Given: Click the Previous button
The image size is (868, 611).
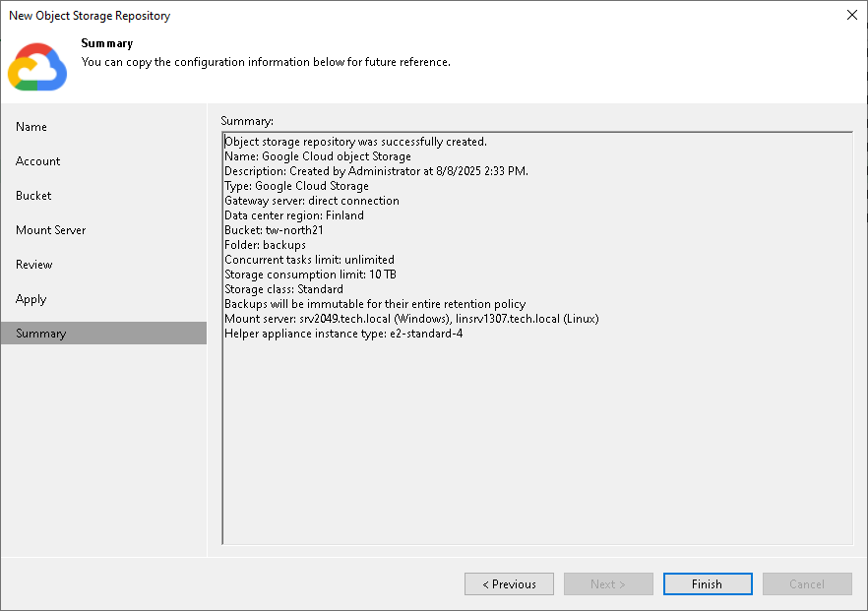Looking at the screenshot, I should click(509, 583).
